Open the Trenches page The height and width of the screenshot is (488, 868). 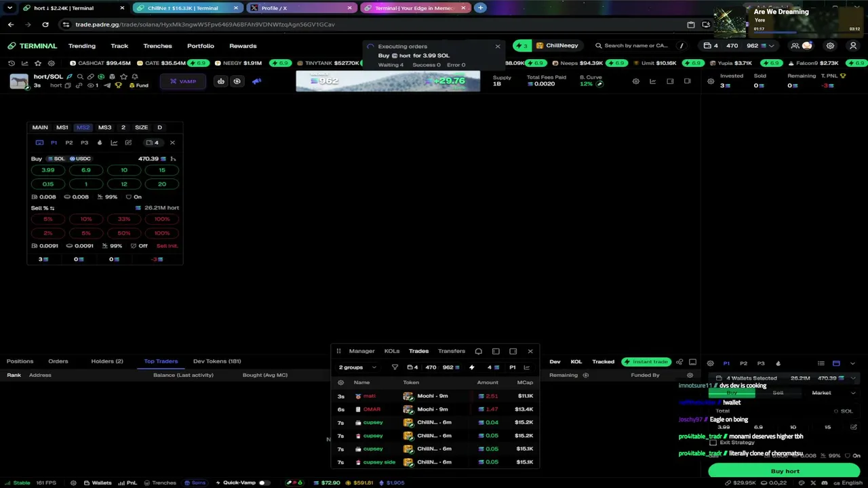coord(157,46)
